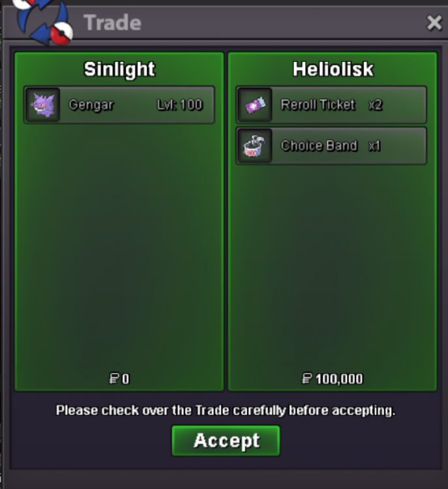Select the Choice Band item icon
Screen dimensions: 448x489
(255, 146)
